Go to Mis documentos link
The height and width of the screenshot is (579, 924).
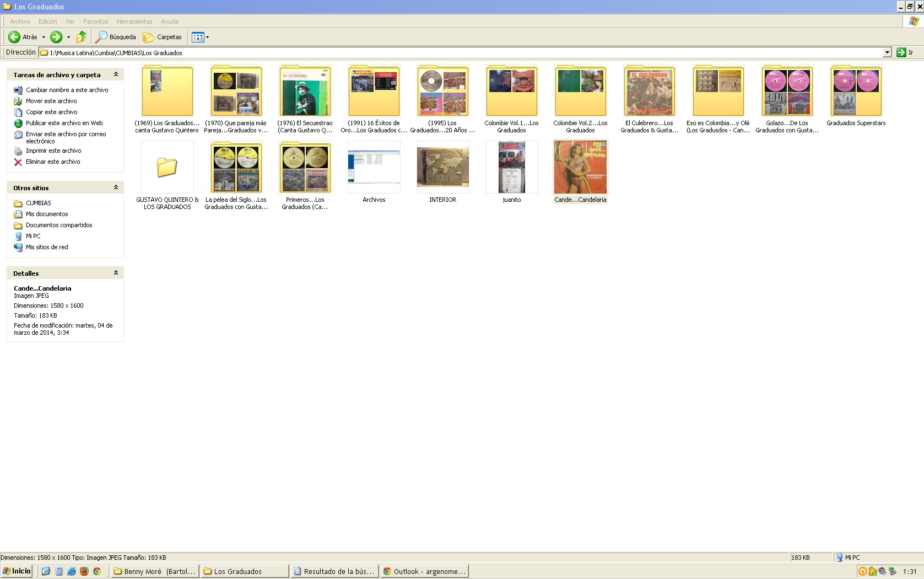coord(47,214)
